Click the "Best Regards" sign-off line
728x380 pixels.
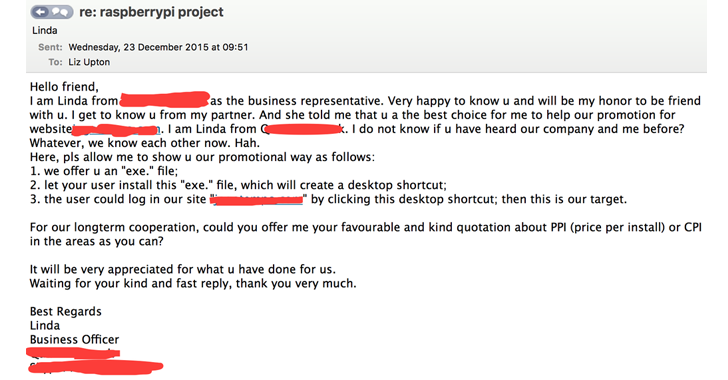coord(65,311)
